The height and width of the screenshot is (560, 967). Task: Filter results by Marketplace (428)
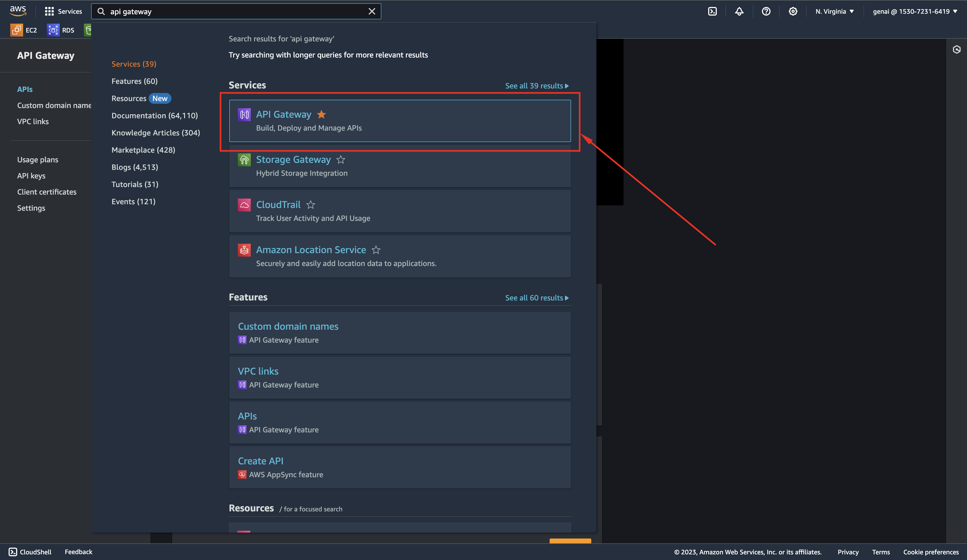click(143, 150)
